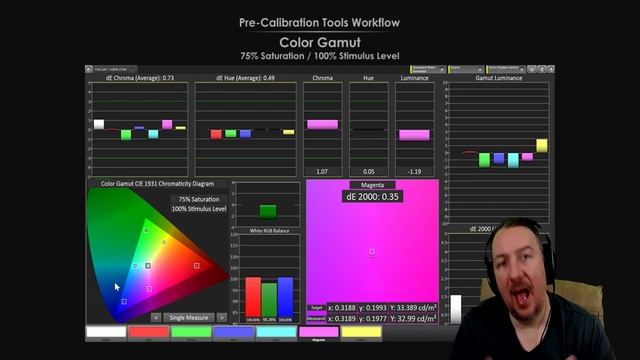Click the target 'x: 0.3188' value

click(342, 307)
